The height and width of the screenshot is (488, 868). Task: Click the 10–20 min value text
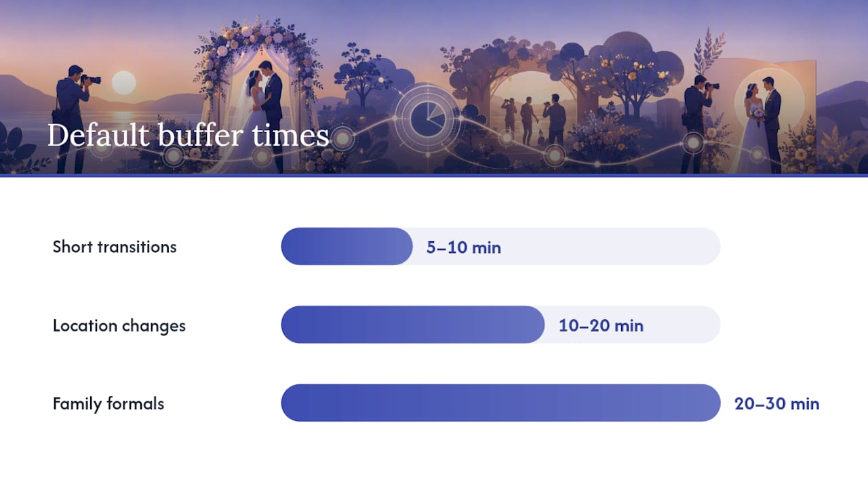[x=601, y=326]
